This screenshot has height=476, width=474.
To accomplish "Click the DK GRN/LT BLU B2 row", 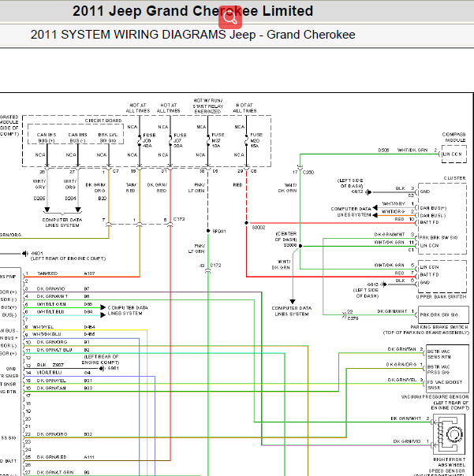I will 63,350.
